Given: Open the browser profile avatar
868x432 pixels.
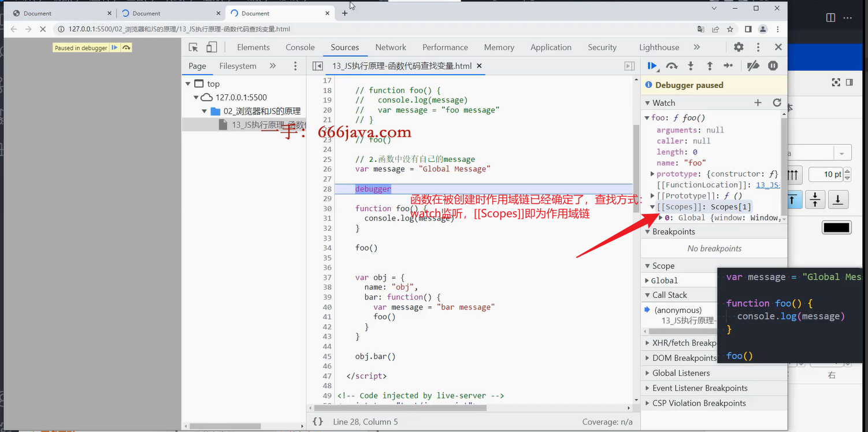Looking at the screenshot, I should coord(763,29).
